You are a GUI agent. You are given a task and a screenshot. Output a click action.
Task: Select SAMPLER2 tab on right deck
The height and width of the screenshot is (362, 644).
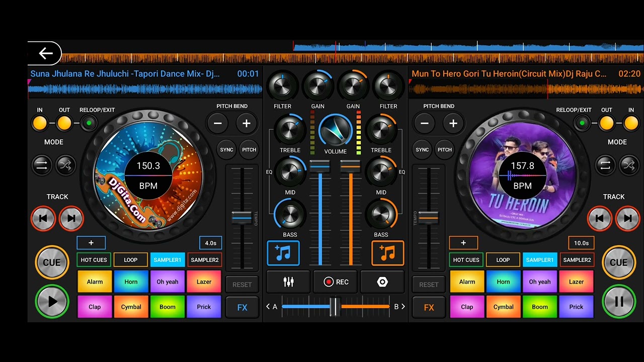pyautogui.click(x=577, y=260)
